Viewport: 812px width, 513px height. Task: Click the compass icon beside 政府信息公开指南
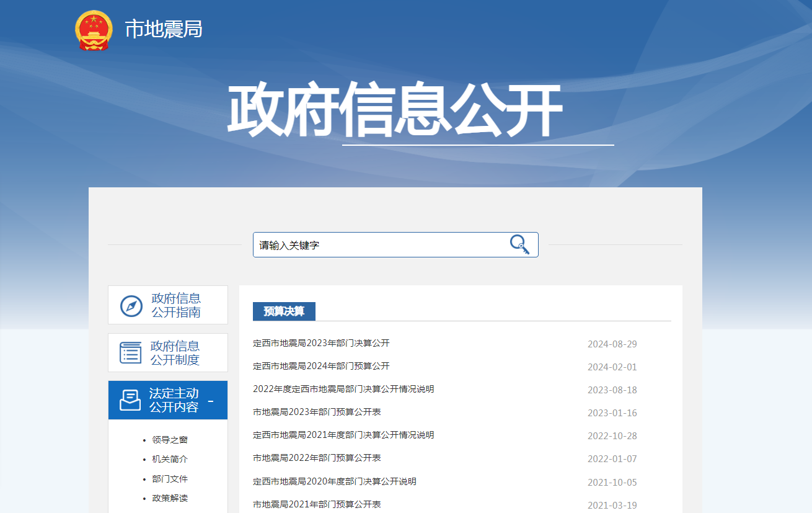pos(130,305)
